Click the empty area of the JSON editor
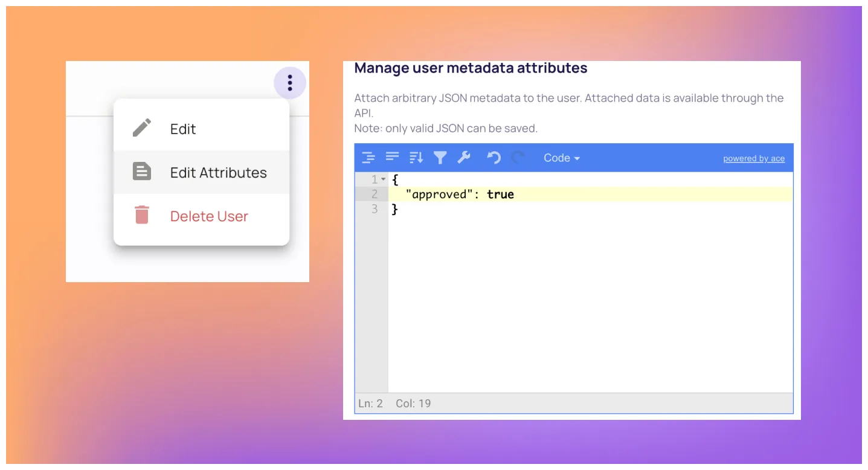Viewport: 868px width, 470px height. click(x=589, y=302)
